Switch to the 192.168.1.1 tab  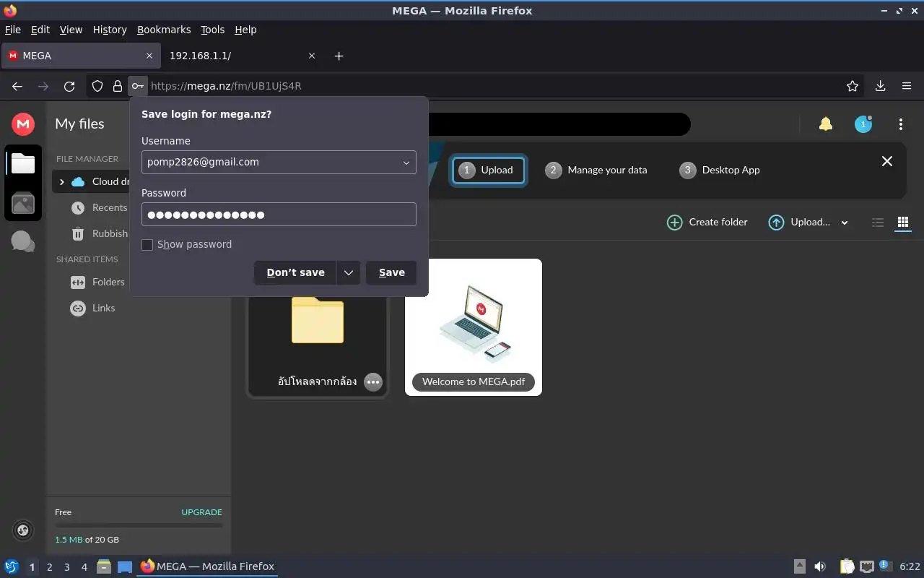click(242, 56)
